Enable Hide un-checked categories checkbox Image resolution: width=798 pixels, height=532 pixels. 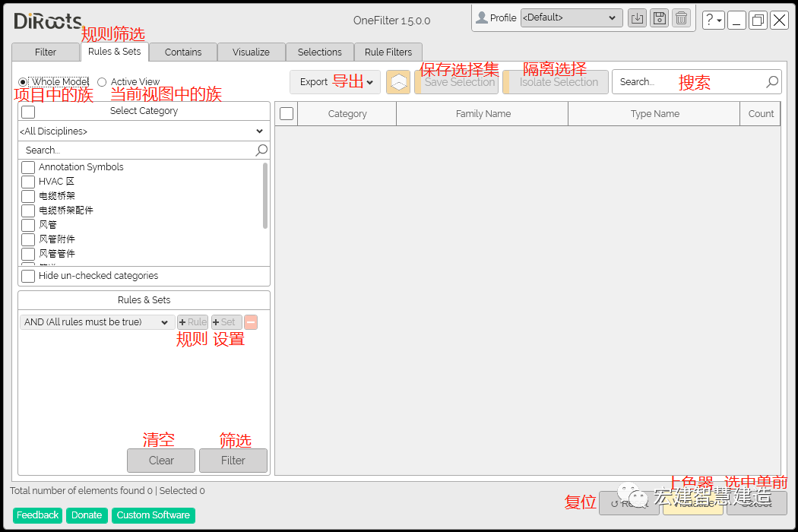[28, 276]
